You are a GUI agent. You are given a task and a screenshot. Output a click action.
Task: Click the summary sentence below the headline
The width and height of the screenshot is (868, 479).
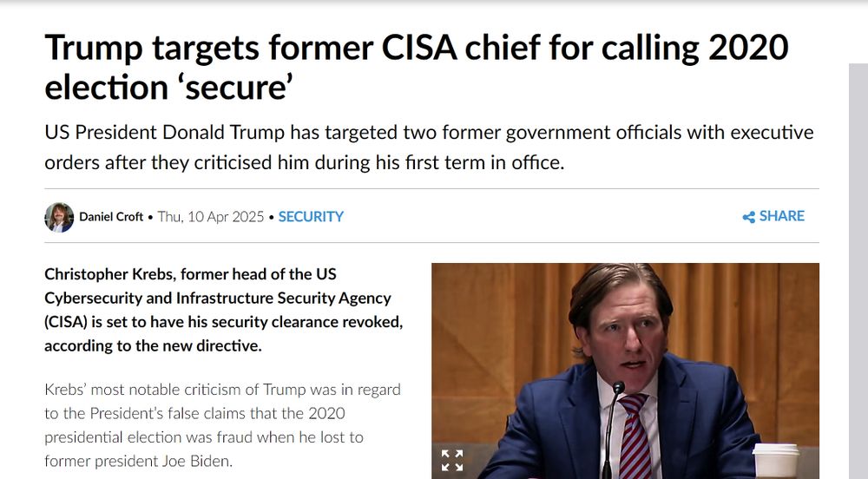click(x=429, y=148)
